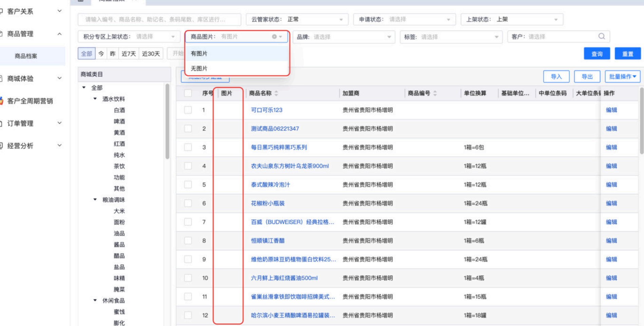Collapse the 休闲食品 tree node arrow

point(95,300)
